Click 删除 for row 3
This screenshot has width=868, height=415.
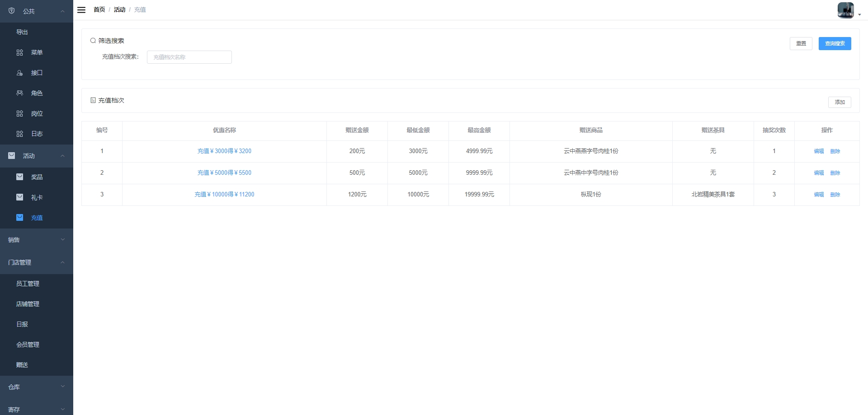[835, 195]
